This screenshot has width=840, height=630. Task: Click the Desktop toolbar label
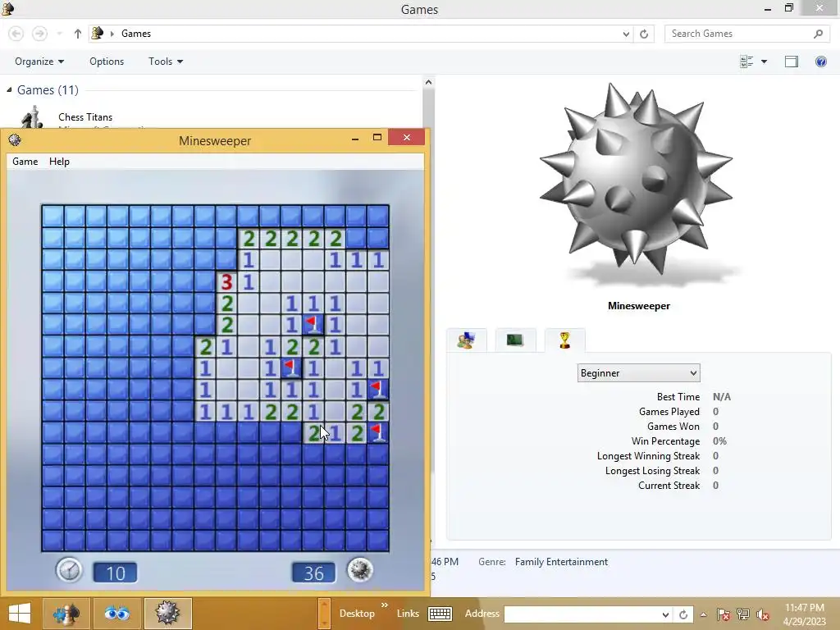coord(357,614)
